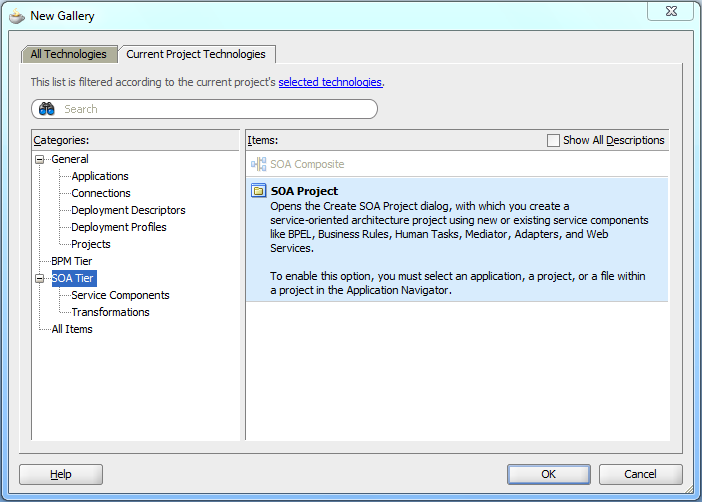Pick Service Components under SOA Tier
The image size is (702, 502).
coord(120,295)
